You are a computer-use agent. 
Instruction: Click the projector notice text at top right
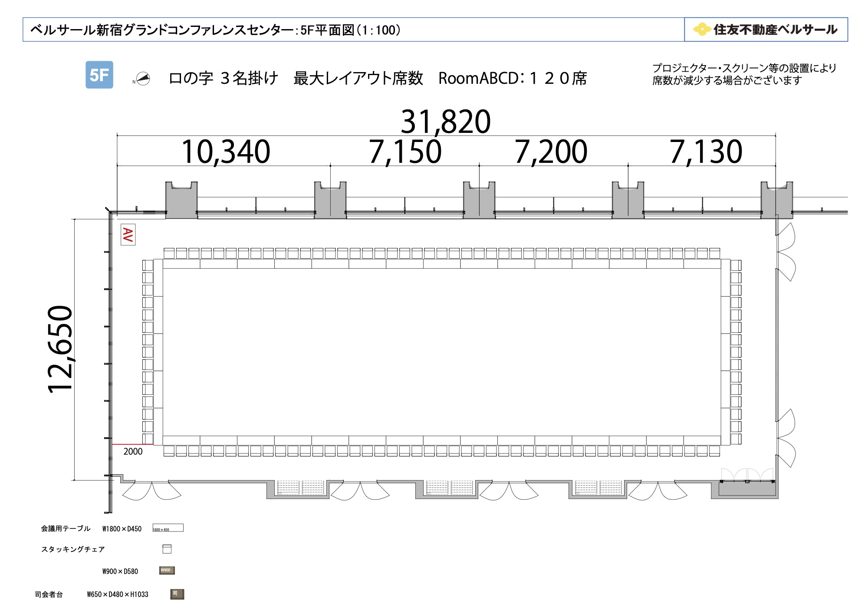click(x=744, y=74)
